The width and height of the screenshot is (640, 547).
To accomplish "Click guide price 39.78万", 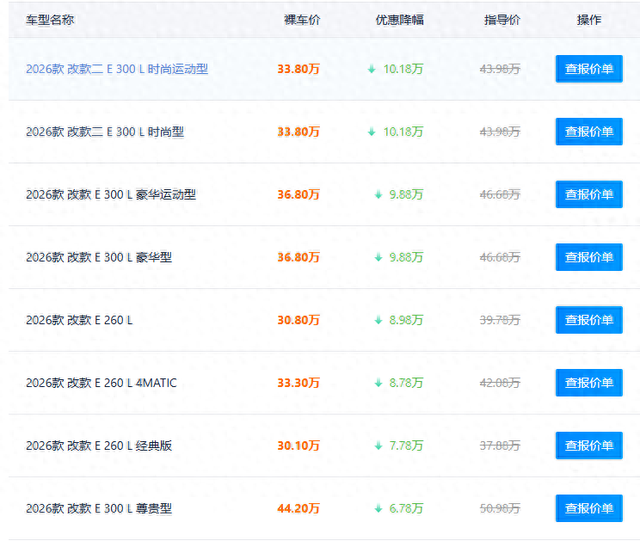I will (x=500, y=320).
